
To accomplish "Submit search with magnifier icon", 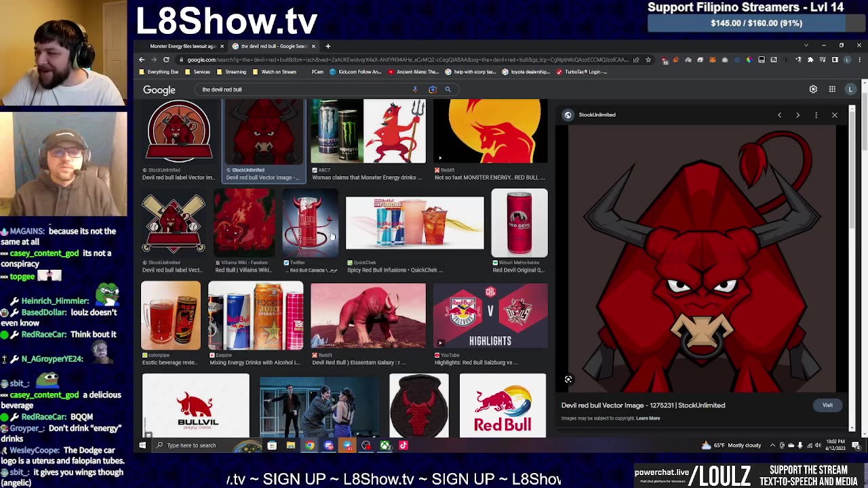I will 448,89.
